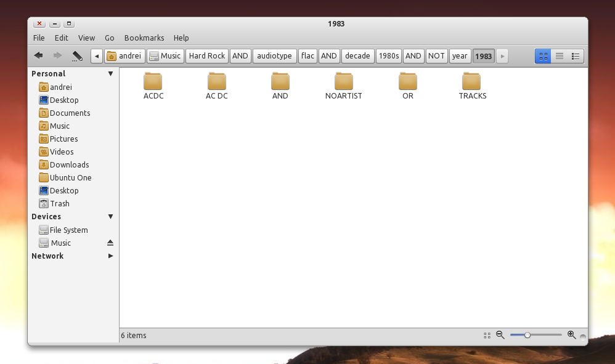Screen dimensions: 615x364
Task: Open the Bookmarks menu
Action: pyautogui.click(x=144, y=38)
